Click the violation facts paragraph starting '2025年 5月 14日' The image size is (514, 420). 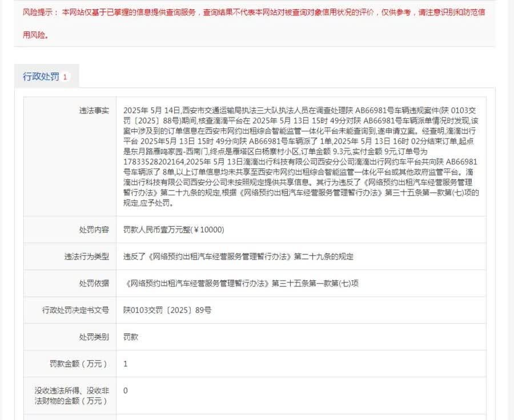301,156
